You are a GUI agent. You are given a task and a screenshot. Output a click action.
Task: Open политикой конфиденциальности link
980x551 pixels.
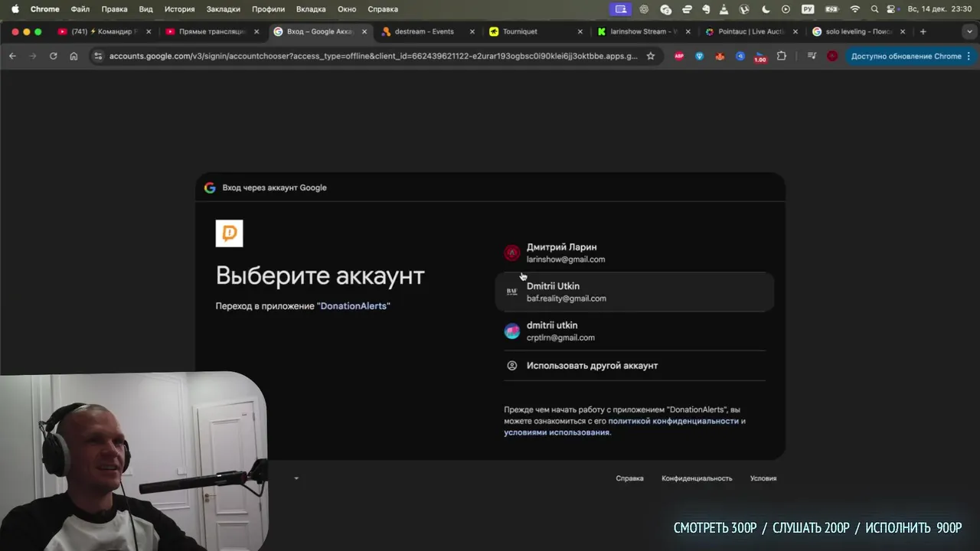(674, 421)
